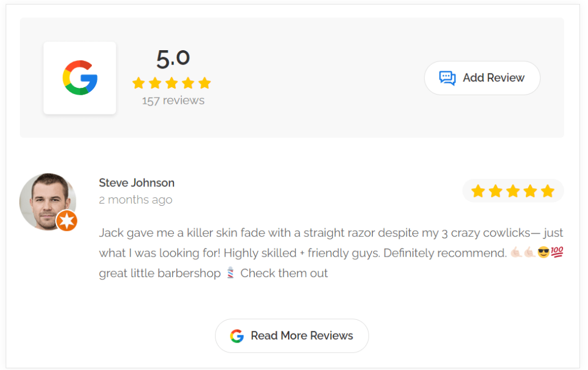This screenshot has width=588, height=370.
Task: Click Steve Johnson's profile photo
Action: click(48, 201)
